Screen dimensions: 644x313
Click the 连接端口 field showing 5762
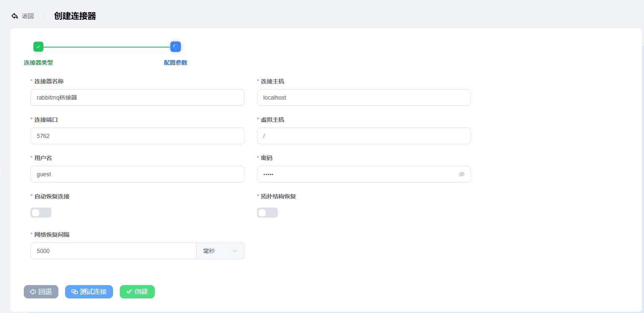click(x=137, y=136)
